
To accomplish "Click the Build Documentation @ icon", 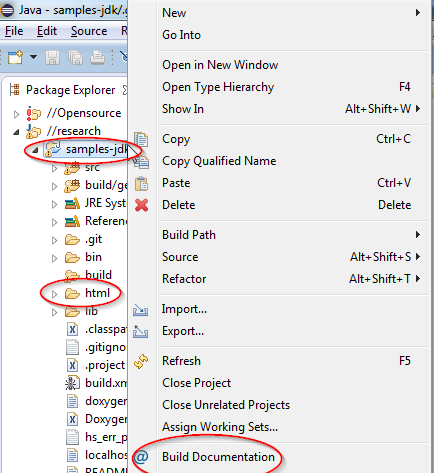I will click(x=141, y=457).
